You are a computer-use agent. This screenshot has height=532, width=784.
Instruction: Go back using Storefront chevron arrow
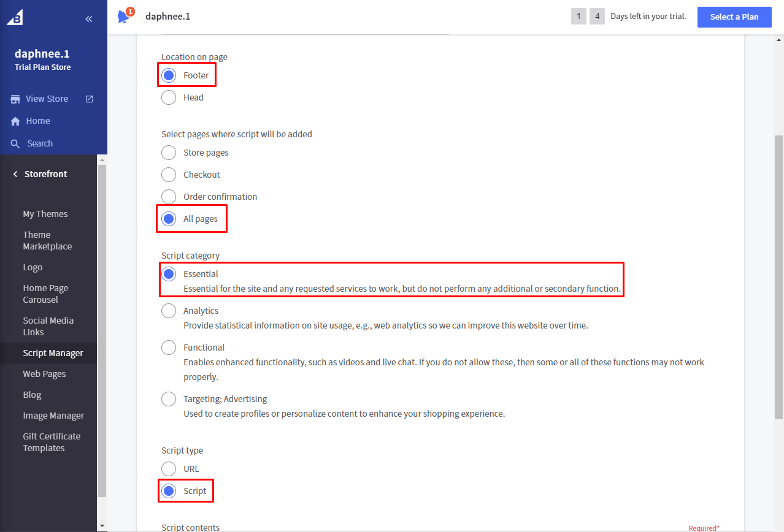coord(15,174)
